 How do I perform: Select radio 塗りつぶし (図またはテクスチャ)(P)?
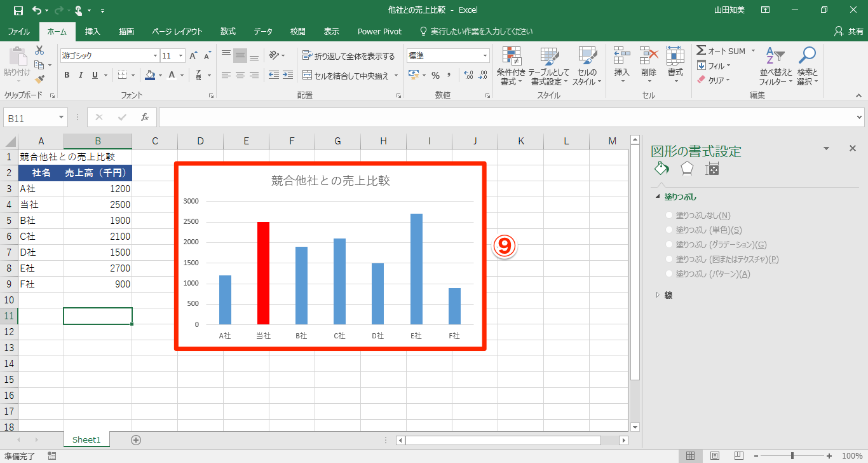pos(668,259)
